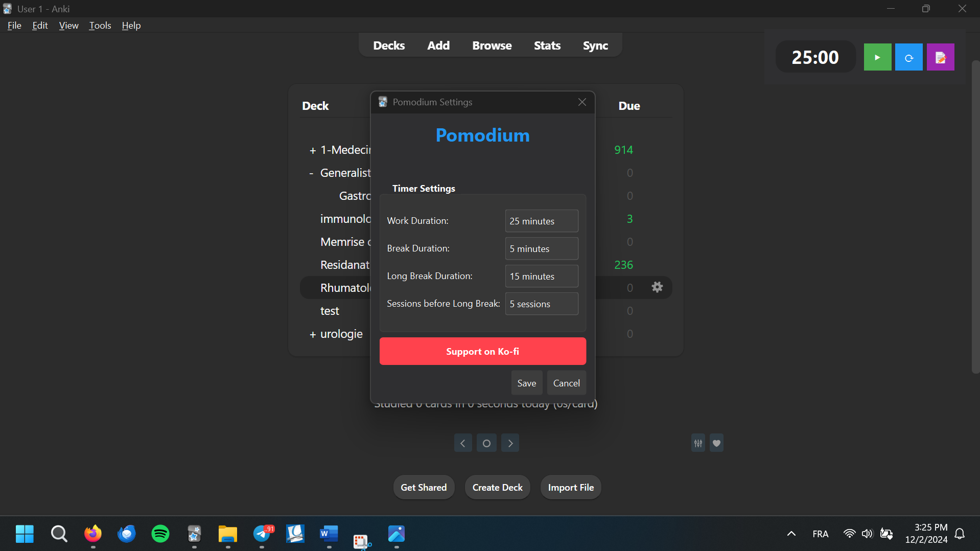Open the filter sliders icon near bottom right

698,443
